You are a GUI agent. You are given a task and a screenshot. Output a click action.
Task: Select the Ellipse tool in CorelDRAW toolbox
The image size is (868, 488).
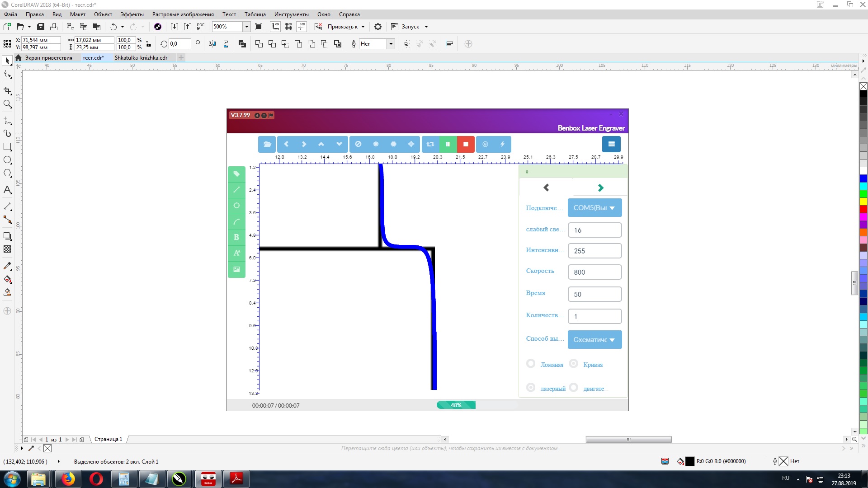point(7,160)
